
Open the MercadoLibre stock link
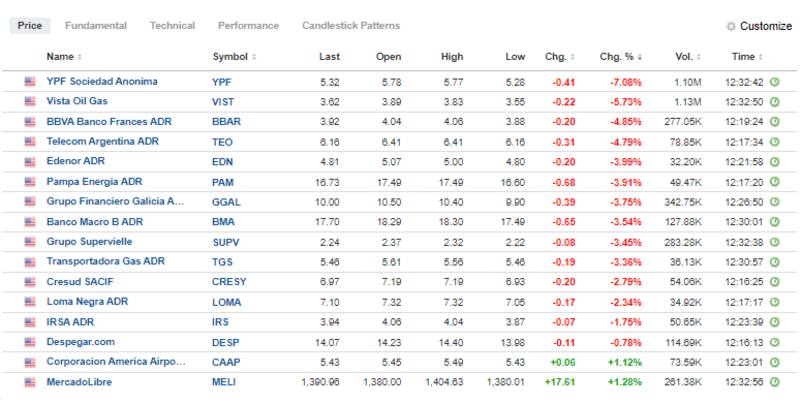click(x=78, y=381)
